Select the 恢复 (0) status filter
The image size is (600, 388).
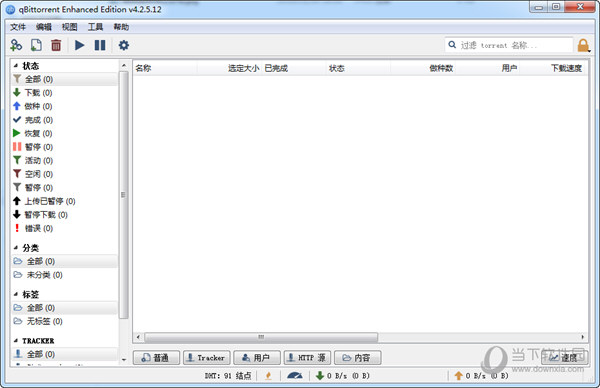64,133
